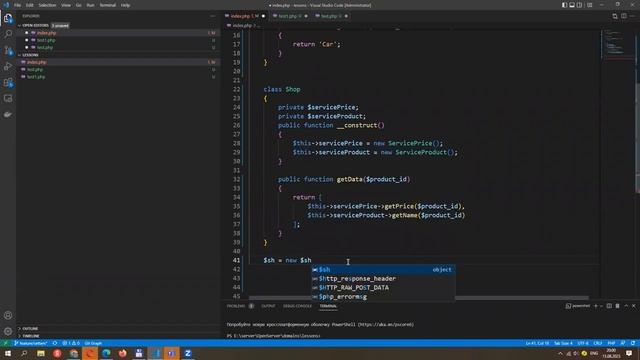The width and height of the screenshot is (640, 360).
Task: Maximize the panel with the chevron-up icon
Action: (626, 306)
